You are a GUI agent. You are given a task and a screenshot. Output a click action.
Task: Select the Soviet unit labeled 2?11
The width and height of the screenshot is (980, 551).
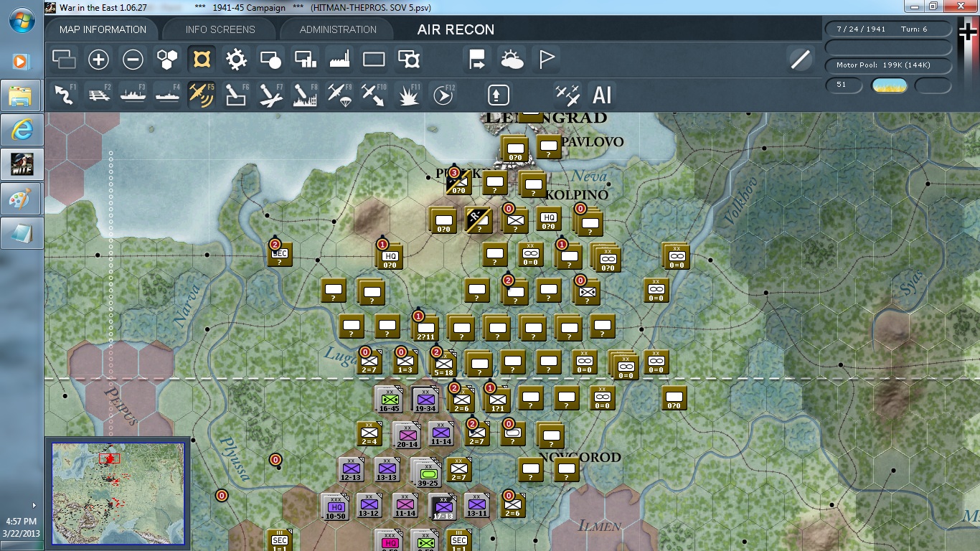tap(425, 327)
